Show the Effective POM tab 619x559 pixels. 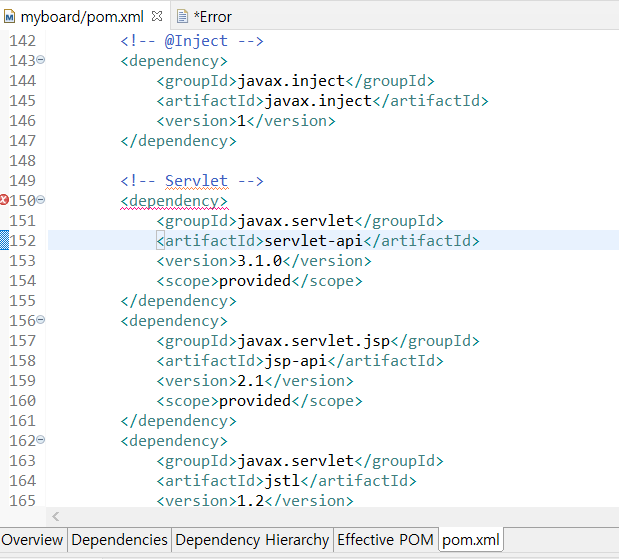click(x=385, y=540)
